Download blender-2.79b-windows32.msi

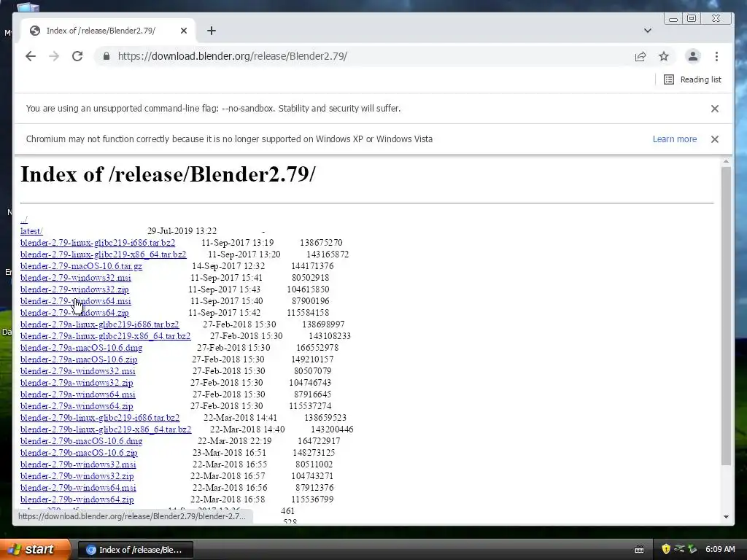click(78, 464)
